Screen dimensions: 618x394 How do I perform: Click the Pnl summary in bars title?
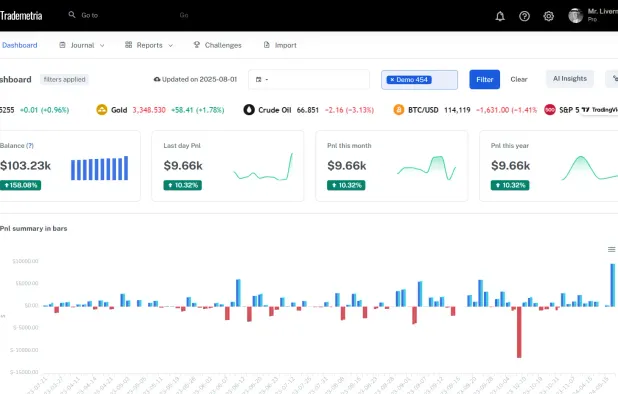[x=34, y=229]
